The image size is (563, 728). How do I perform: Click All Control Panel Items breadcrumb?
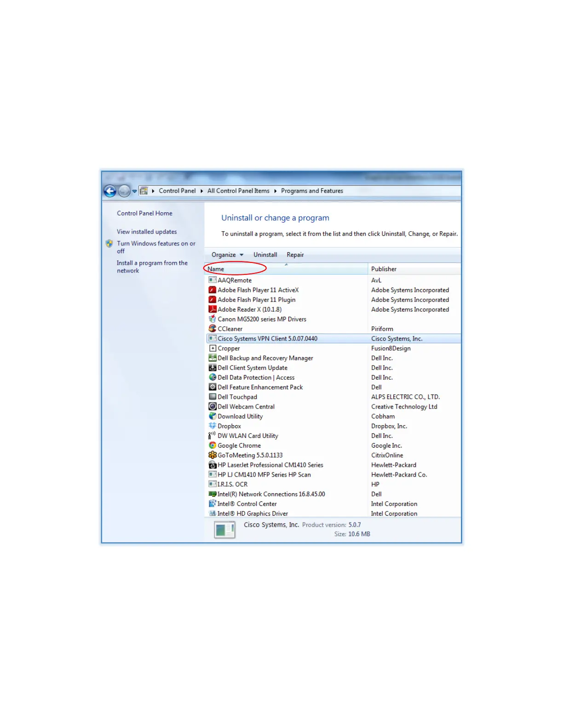(238, 191)
